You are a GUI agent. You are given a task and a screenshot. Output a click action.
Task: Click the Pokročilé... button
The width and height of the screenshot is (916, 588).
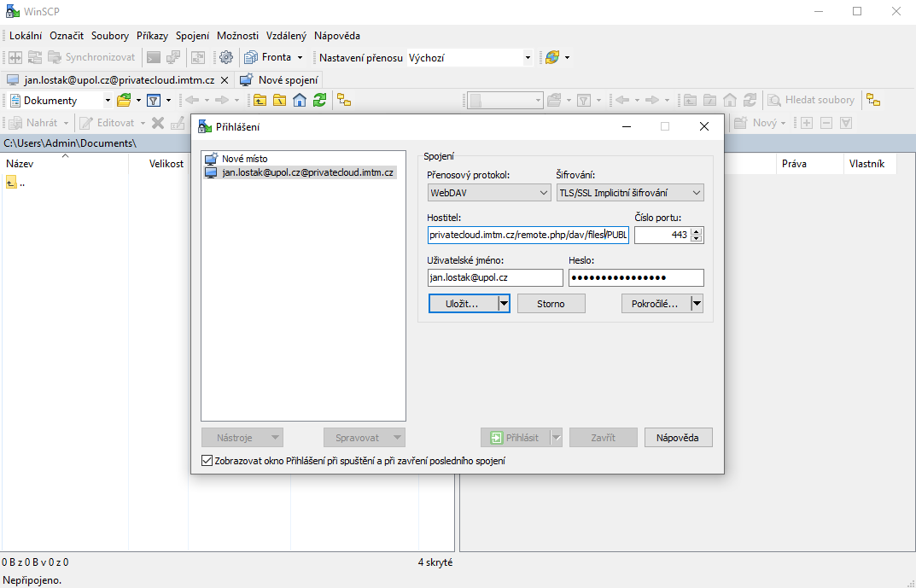(656, 304)
